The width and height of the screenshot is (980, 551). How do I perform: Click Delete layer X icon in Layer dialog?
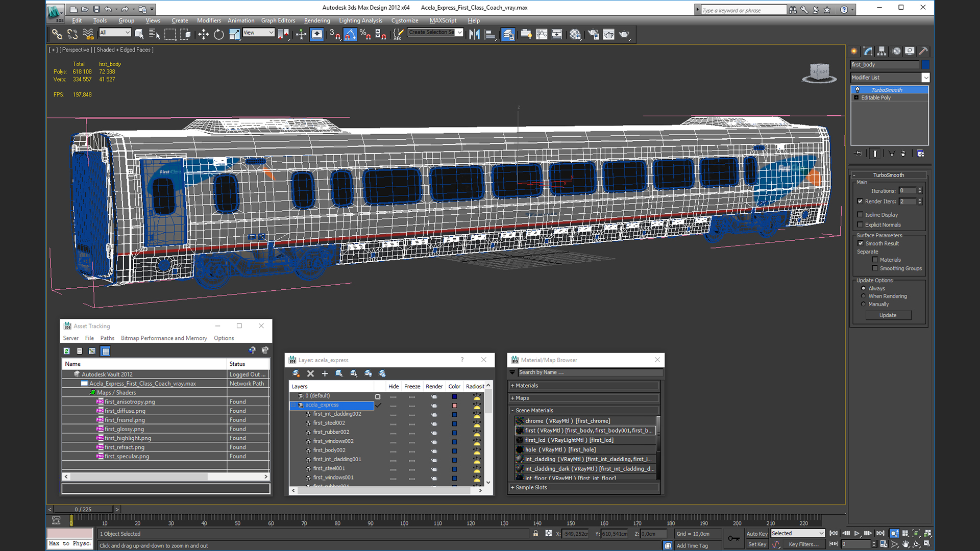pos(310,373)
